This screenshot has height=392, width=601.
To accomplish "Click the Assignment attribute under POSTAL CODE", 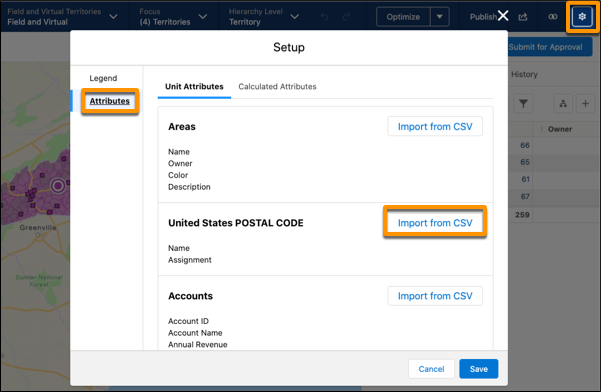I will [190, 260].
